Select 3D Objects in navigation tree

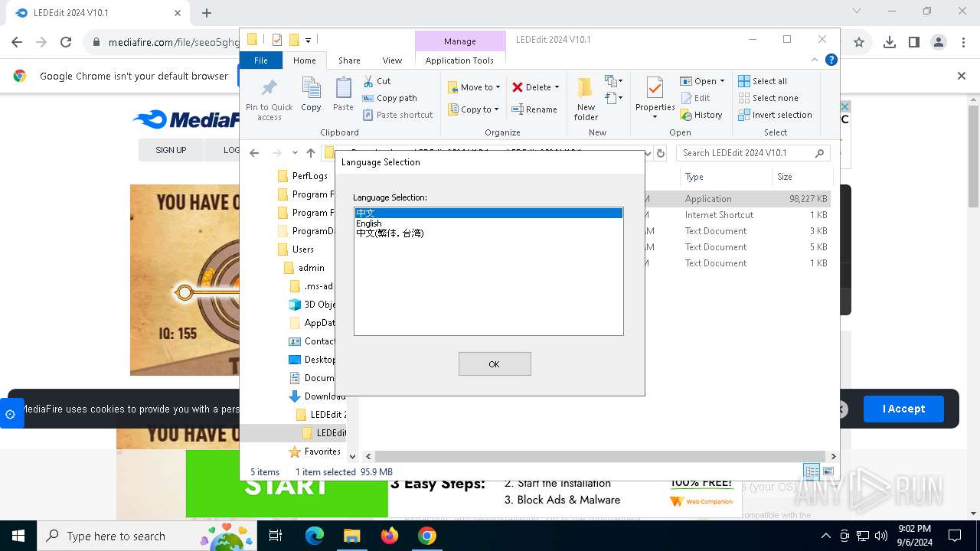[312, 305]
